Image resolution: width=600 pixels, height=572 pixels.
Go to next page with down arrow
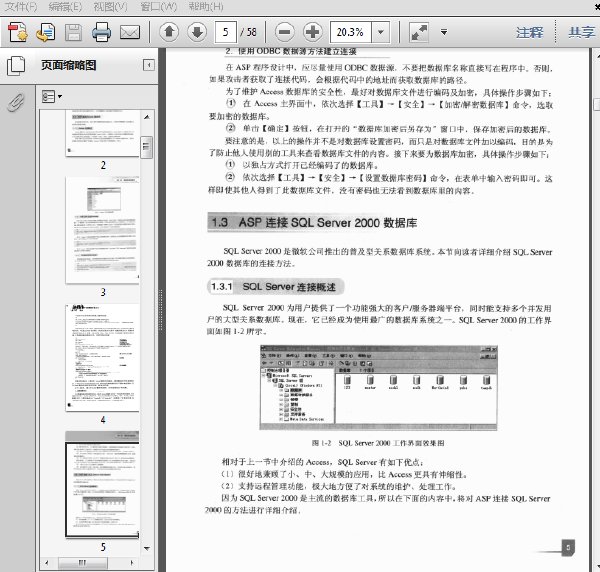click(197, 32)
